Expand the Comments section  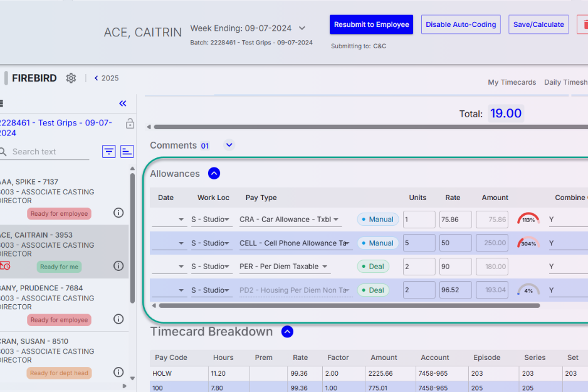[x=229, y=145]
